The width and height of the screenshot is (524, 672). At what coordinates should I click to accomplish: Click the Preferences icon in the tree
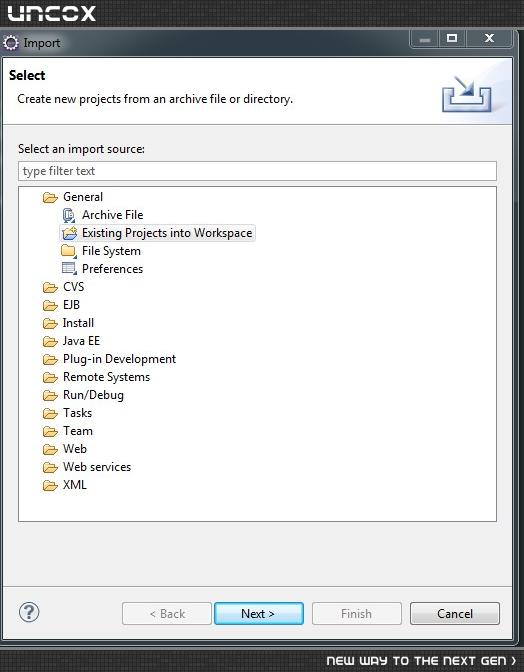[x=69, y=269]
